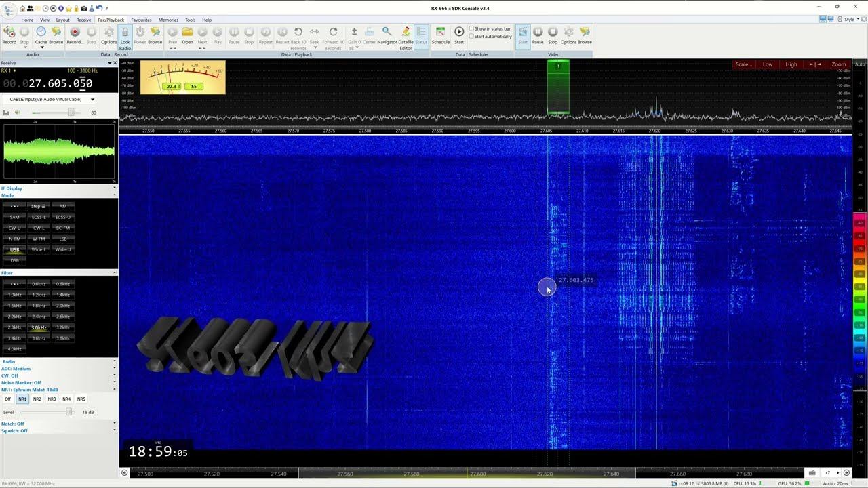The image size is (868, 488).
Task: Click the Power icon in Data Record
Action: 140,35
